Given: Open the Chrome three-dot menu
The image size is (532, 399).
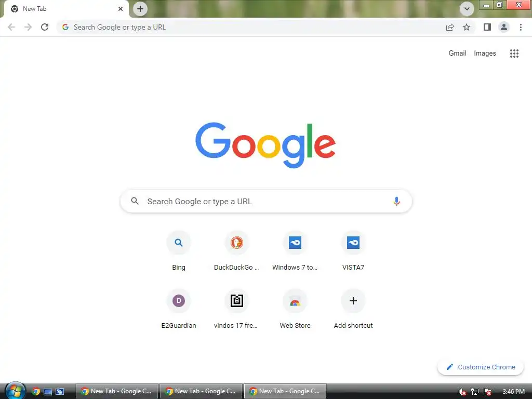Looking at the screenshot, I should (x=521, y=27).
